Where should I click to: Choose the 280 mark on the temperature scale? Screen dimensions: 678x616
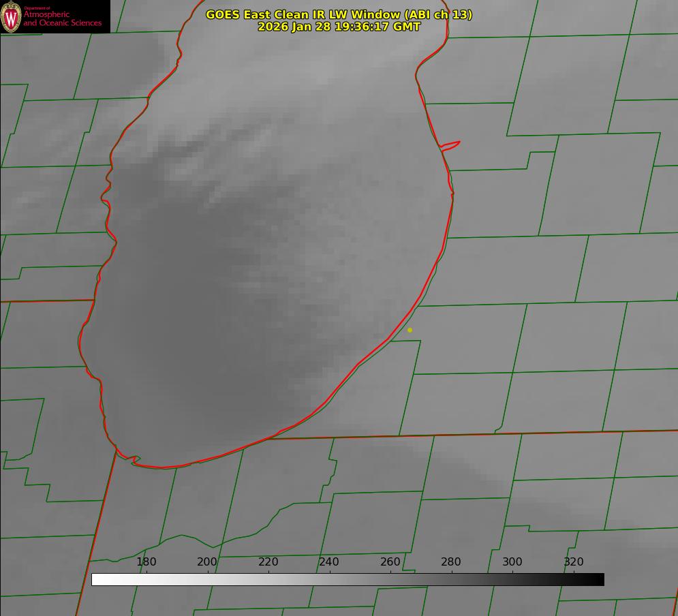451,561
